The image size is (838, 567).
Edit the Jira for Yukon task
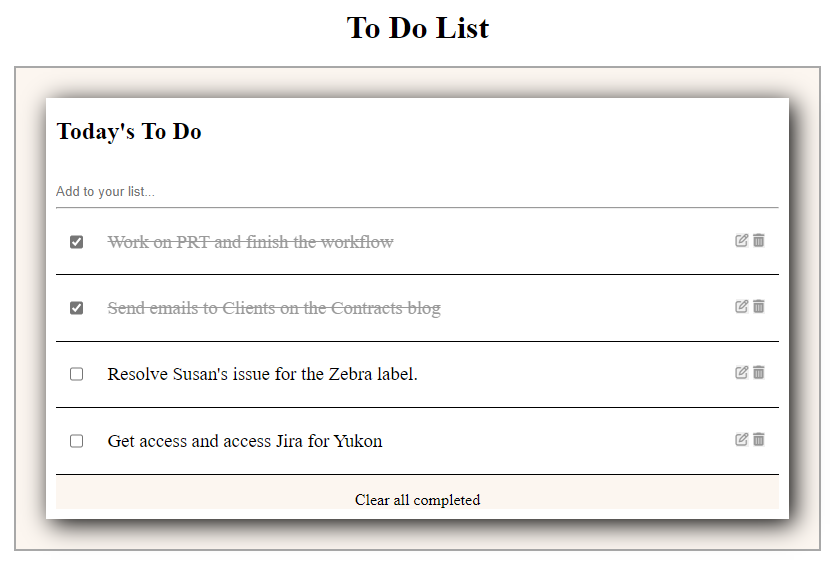[741, 439]
